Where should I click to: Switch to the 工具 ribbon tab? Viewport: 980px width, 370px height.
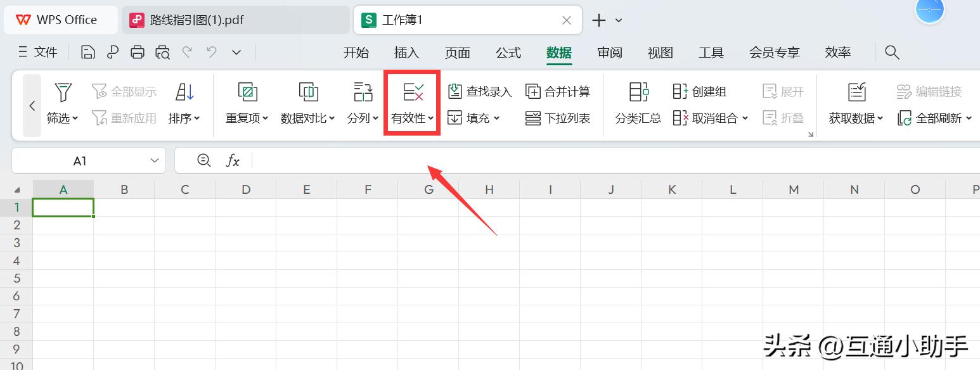tap(711, 53)
